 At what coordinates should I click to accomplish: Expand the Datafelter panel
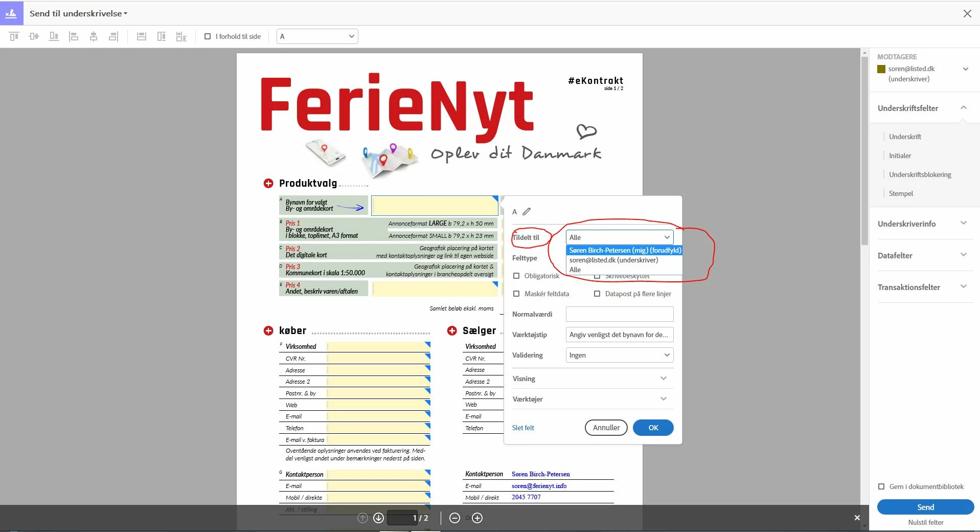click(x=963, y=255)
